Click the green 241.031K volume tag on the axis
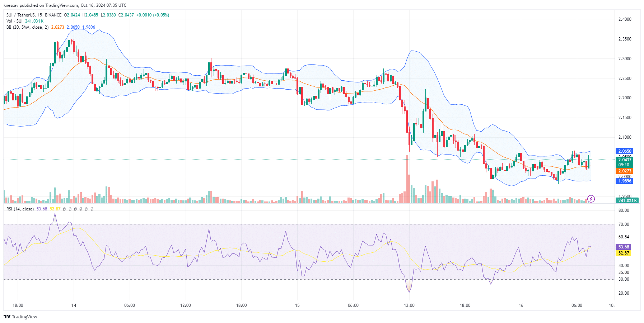This screenshot has height=323, width=644. pos(627,200)
